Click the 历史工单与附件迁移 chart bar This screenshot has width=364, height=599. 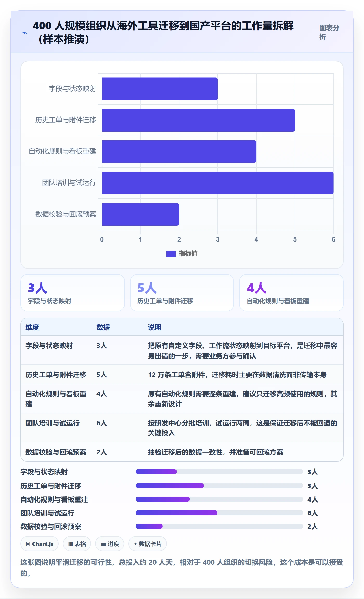[x=198, y=120]
